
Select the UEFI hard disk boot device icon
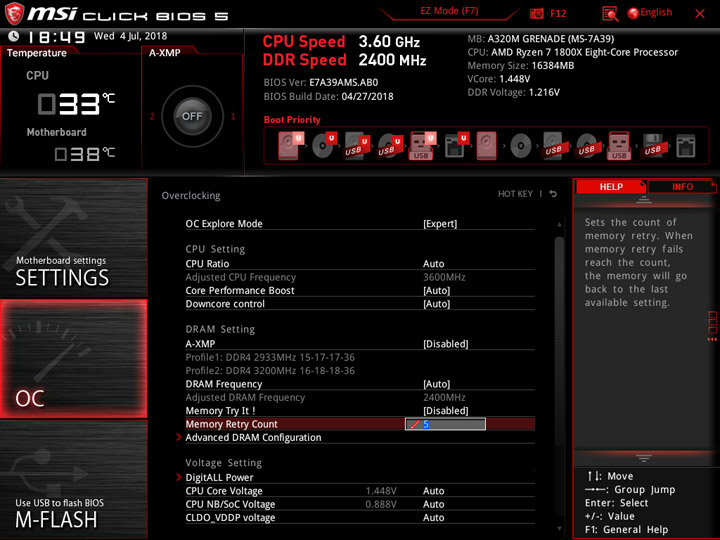[291, 146]
